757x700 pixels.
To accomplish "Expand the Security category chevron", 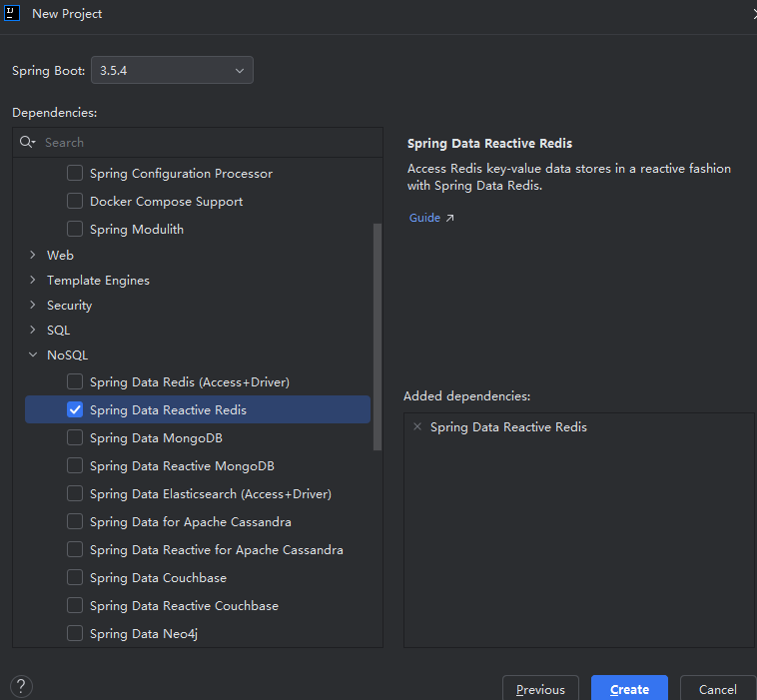I will [x=33, y=306].
